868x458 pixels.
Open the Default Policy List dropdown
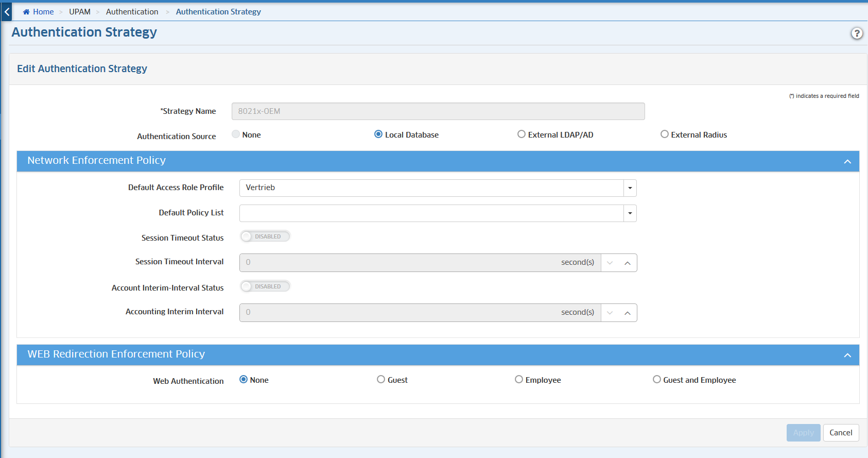tap(630, 213)
